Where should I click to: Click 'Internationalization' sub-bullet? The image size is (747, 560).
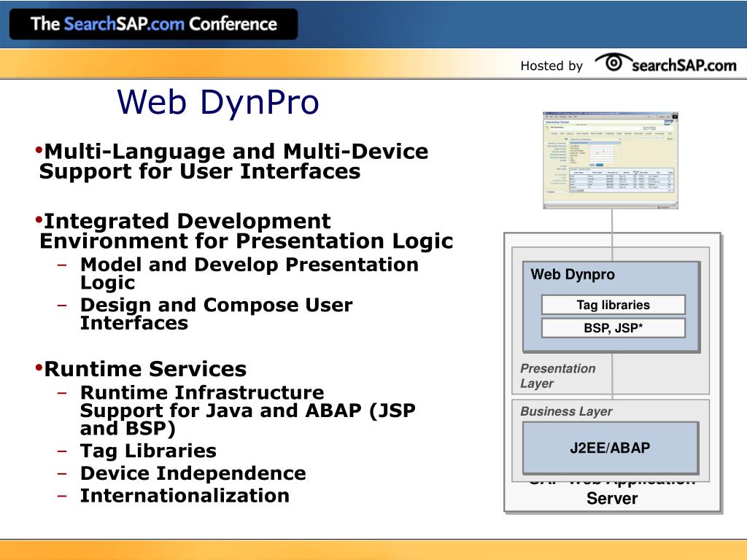[185, 496]
